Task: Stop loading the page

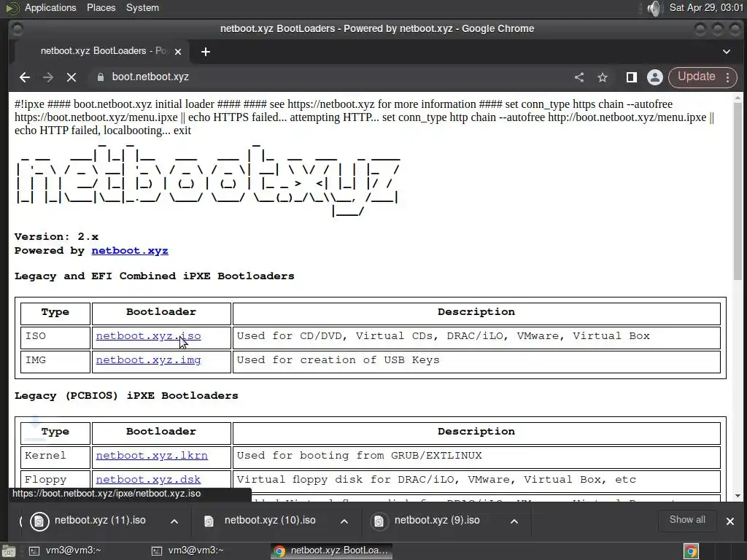Action: tap(71, 77)
